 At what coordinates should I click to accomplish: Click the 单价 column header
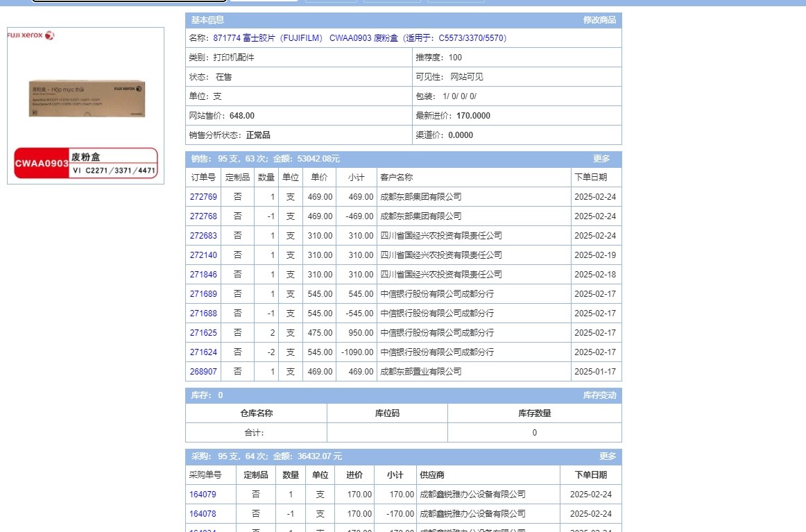[x=319, y=178]
